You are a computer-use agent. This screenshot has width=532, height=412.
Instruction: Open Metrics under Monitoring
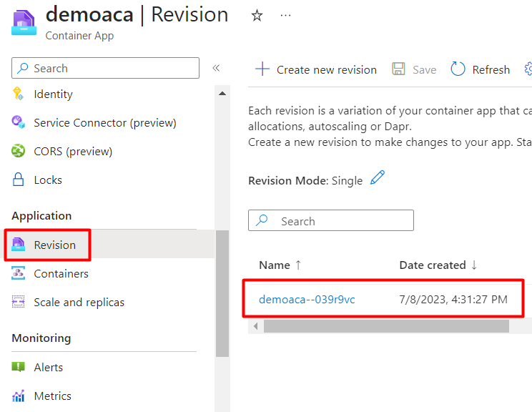coord(53,396)
